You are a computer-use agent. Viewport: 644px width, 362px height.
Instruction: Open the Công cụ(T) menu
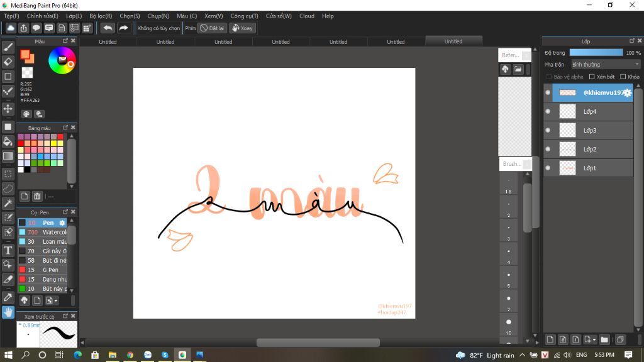244,16
